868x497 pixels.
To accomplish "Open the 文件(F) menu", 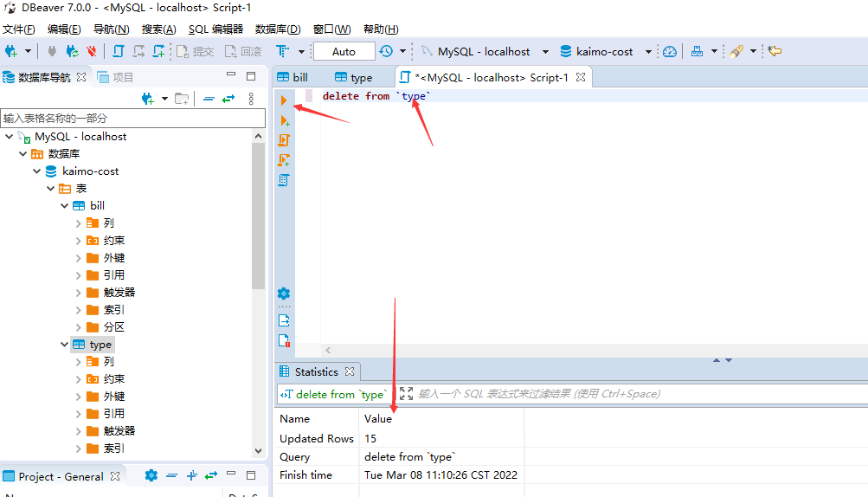I will tap(19, 29).
